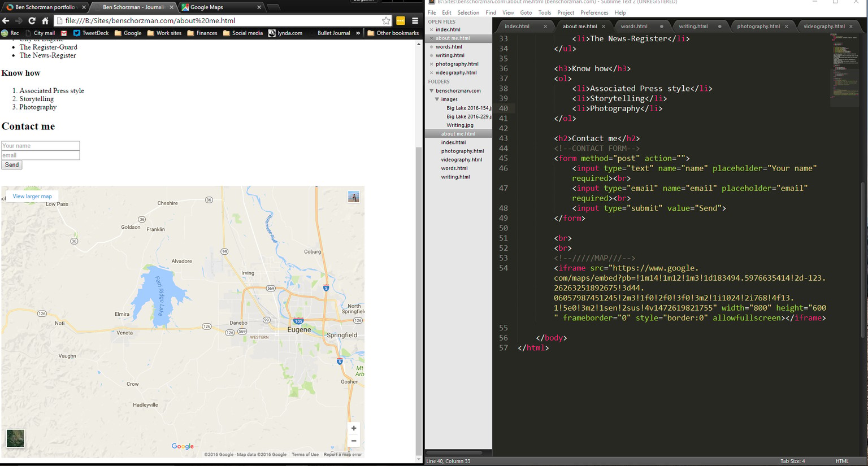This screenshot has width=868, height=466.
Task: Open the Gmail envelope bookmark
Action: (x=64, y=33)
